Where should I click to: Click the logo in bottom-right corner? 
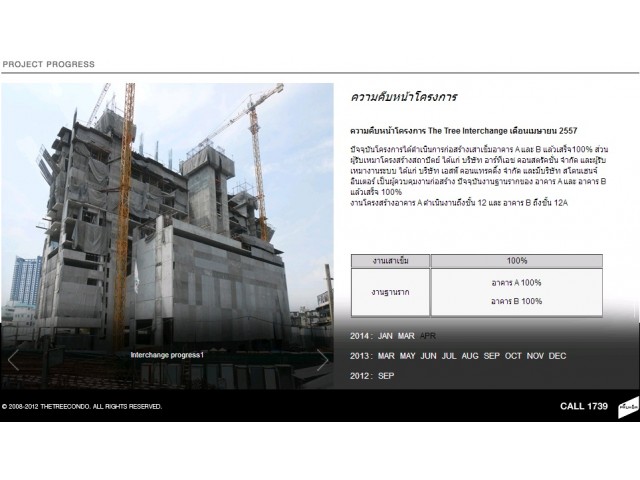point(628,405)
